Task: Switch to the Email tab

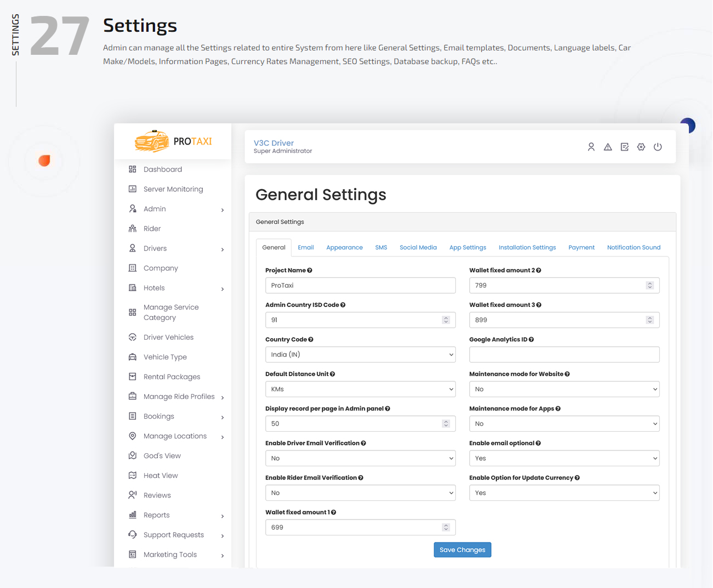Action: point(306,247)
